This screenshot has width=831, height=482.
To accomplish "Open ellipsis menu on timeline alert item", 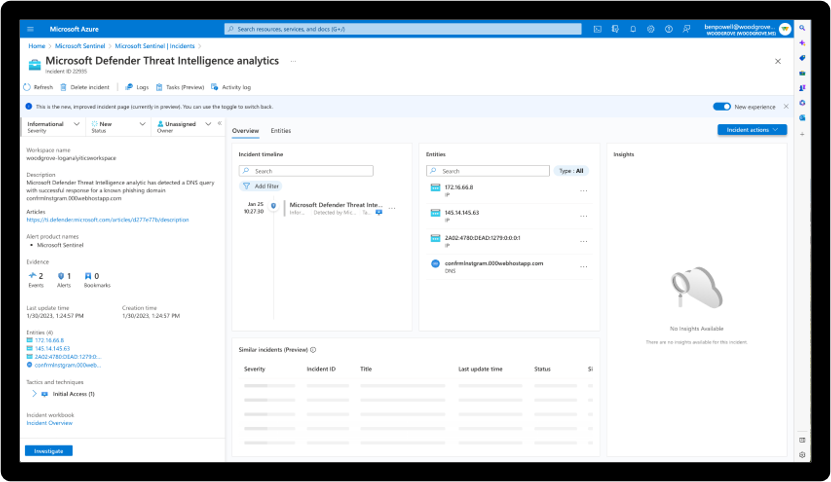I will 392,208.
